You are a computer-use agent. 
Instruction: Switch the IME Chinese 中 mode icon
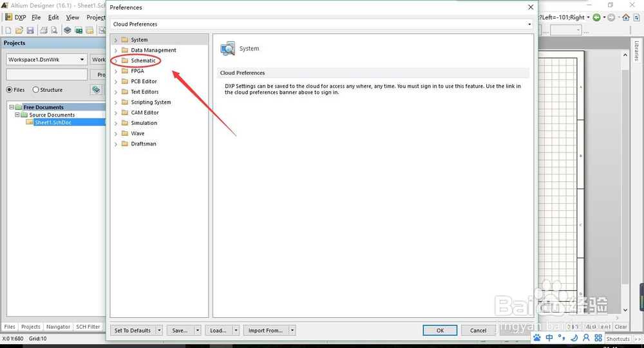[549, 338]
